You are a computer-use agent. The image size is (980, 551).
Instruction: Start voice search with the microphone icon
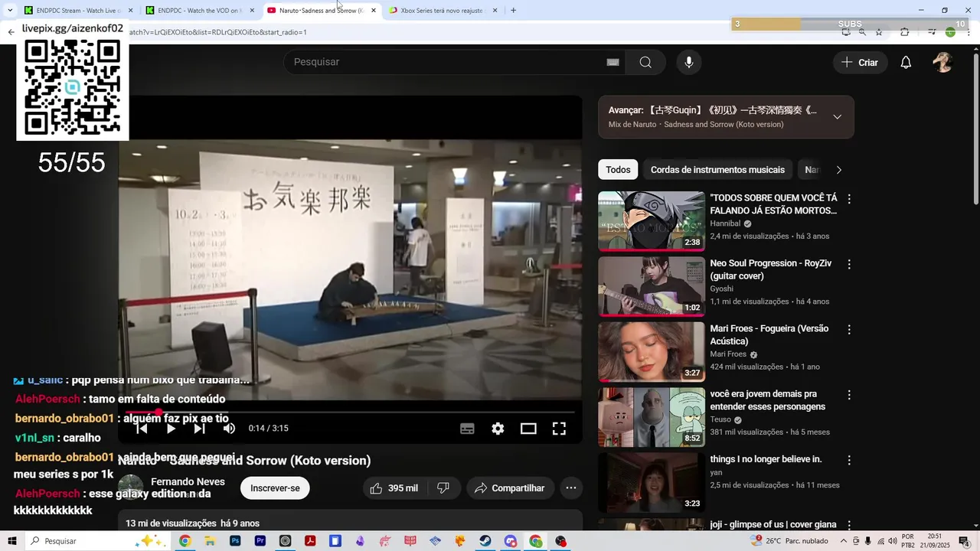point(689,62)
